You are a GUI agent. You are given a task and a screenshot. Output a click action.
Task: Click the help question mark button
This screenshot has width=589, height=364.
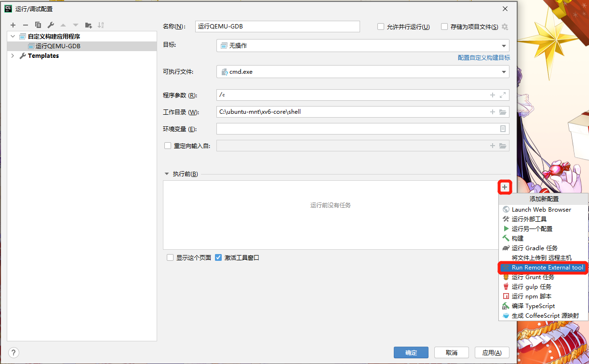13,352
